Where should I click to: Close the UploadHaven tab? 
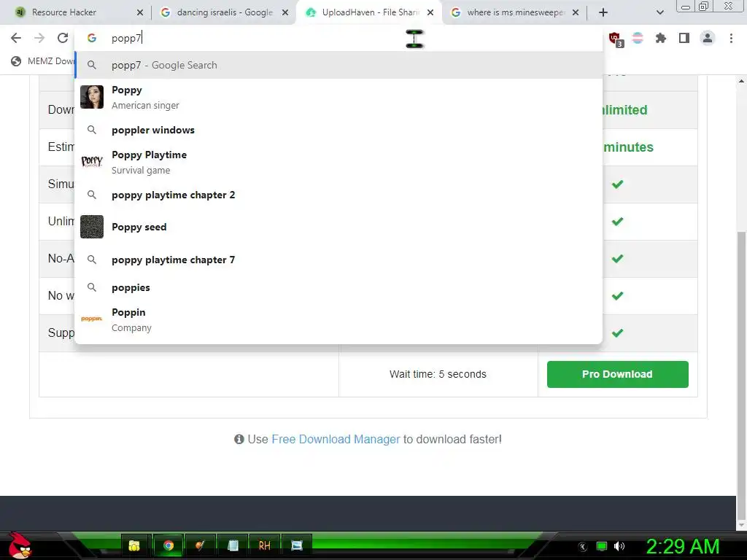click(430, 12)
